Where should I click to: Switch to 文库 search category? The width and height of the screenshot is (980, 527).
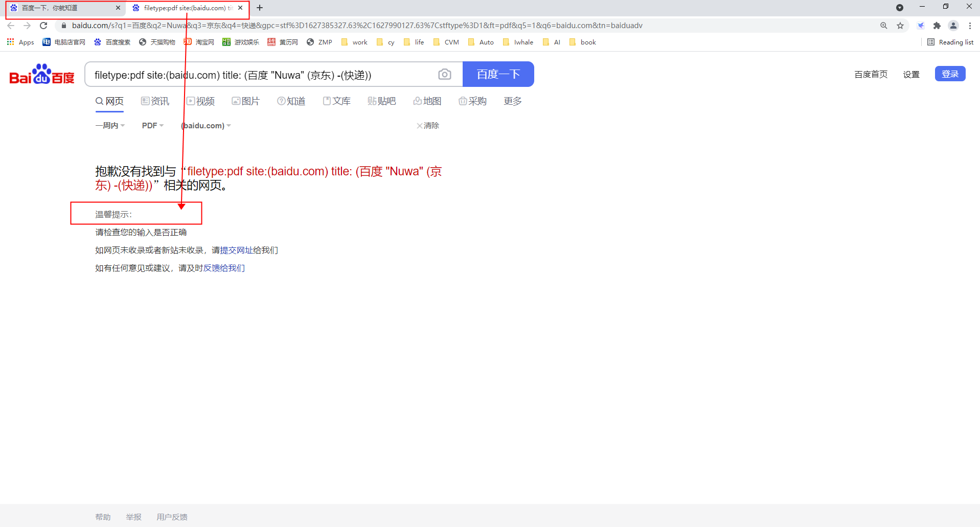[x=337, y=101]
